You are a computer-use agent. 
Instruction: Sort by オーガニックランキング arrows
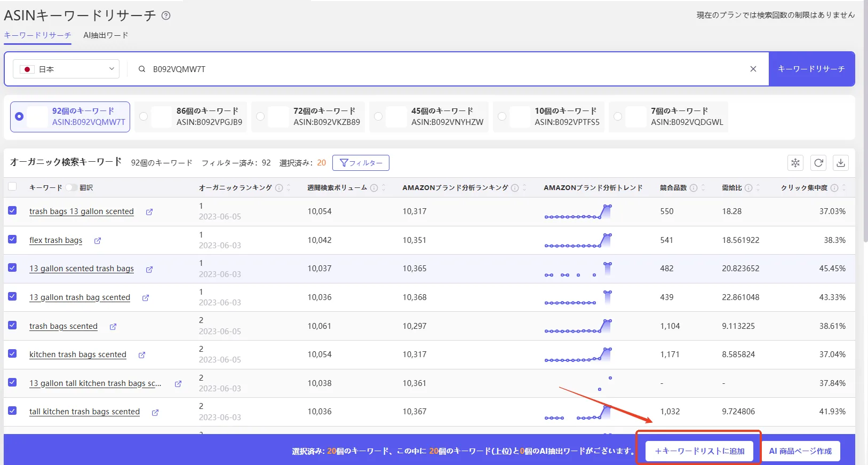click(x=289, y=188)
